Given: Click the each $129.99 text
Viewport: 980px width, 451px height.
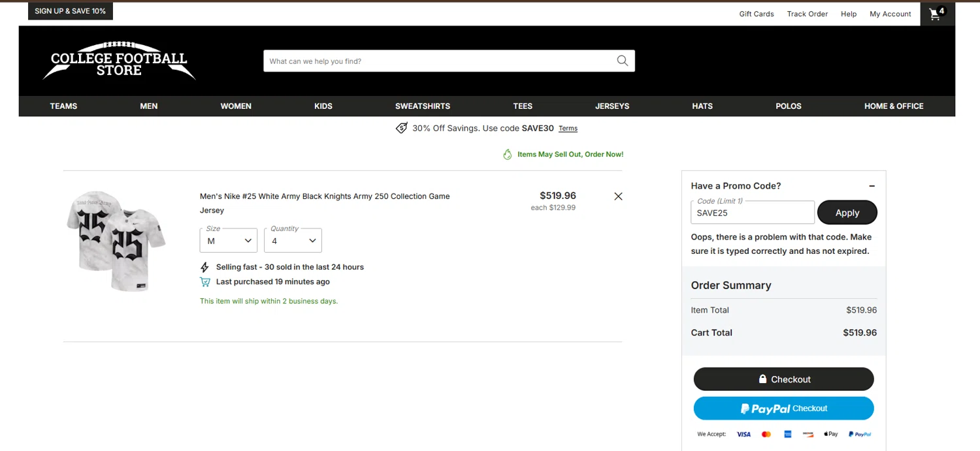Looking at the screenshot, I should [x=553, y=208].
